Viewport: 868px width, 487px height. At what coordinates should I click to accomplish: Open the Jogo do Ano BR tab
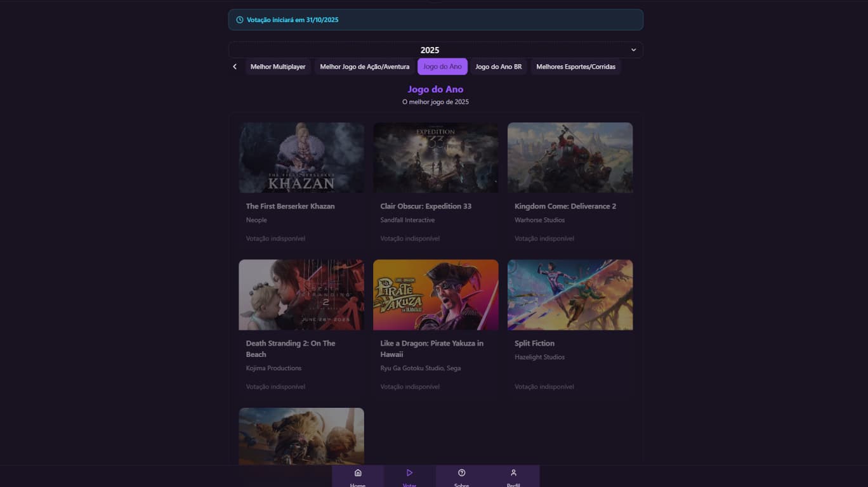[499, 67]
